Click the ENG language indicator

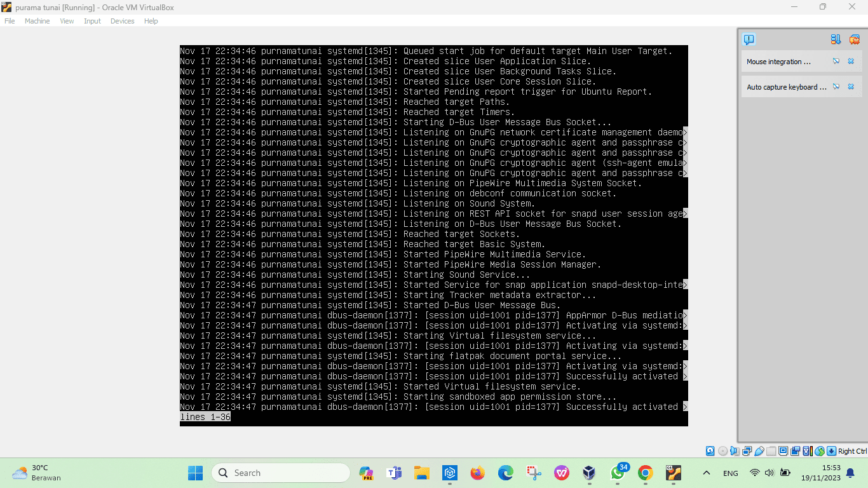tap(731, 473)
